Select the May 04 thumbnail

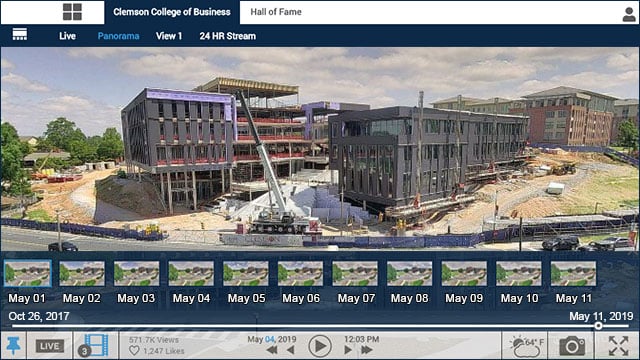click(x=191, y=273)
